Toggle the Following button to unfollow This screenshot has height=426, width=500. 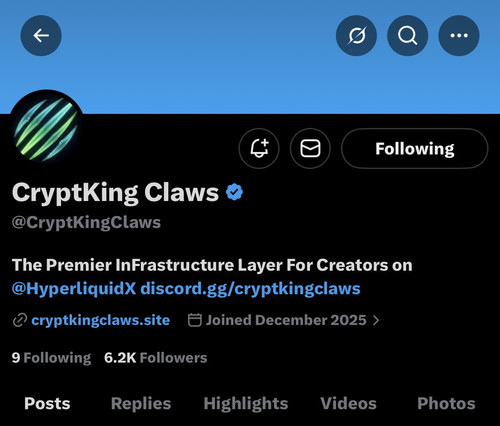[x=415, y=148]
